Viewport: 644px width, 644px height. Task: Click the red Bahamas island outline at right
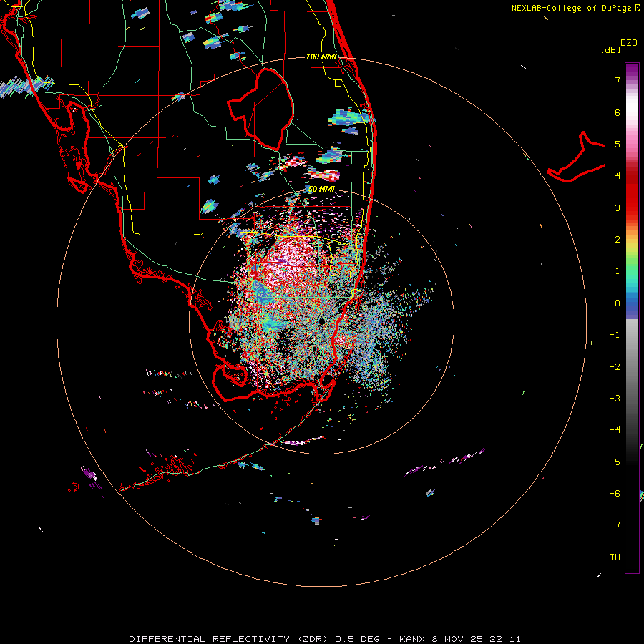577,157
